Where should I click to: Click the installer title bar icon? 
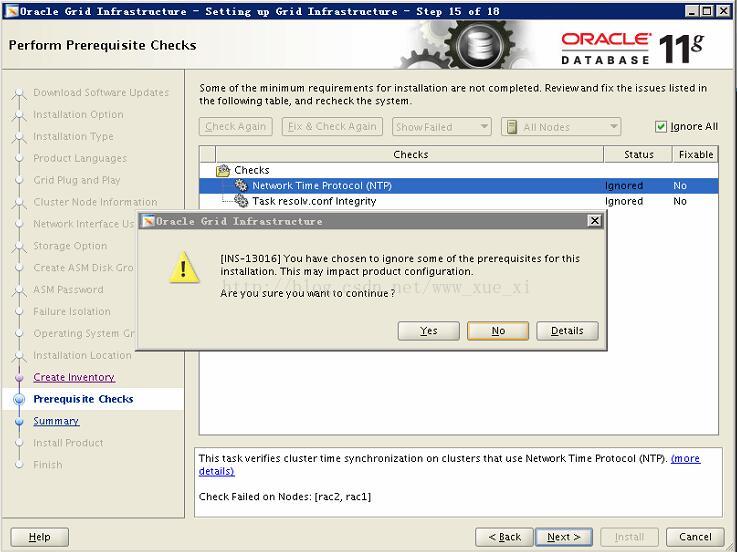11,11
